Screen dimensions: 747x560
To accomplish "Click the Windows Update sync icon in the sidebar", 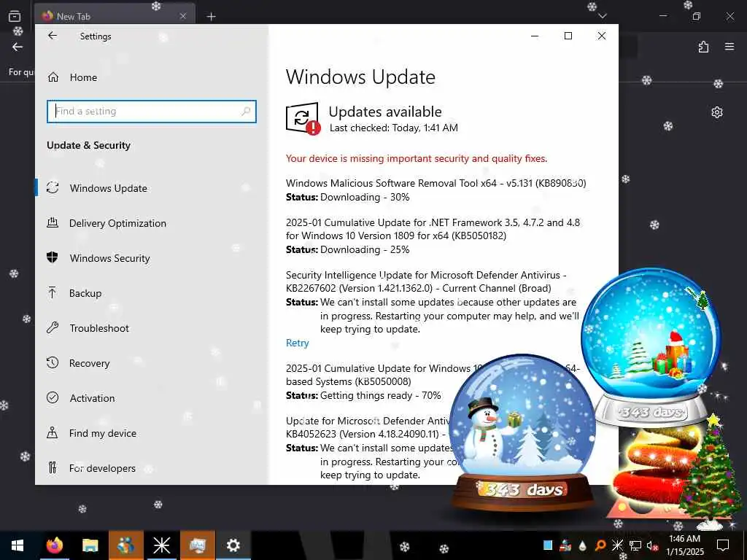I will [53, 187].
